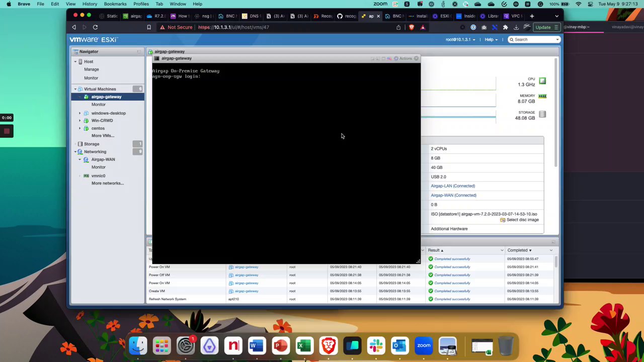644x362 pixels.
Task: Click the Storage icon in Navigator
Action: pyautogui.click(x=80, y=144)
